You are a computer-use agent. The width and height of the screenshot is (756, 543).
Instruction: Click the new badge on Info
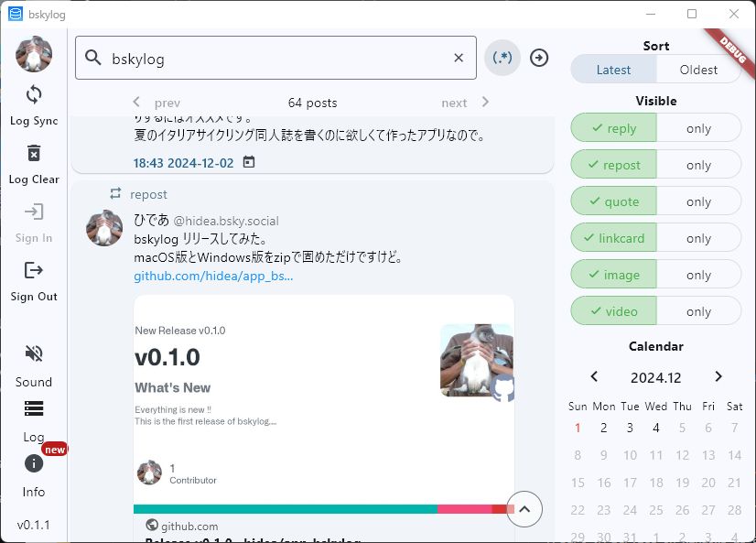click(55, 450)
